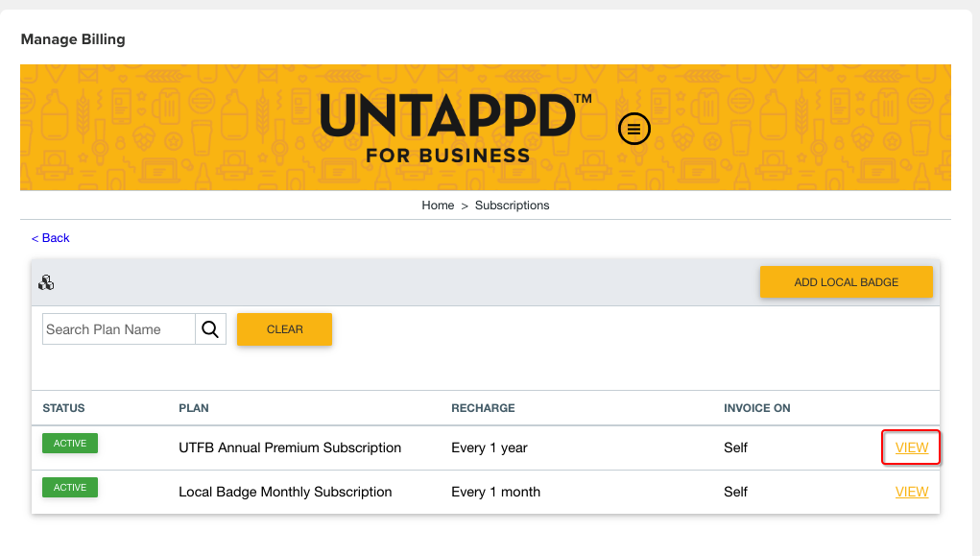Click the cubes icon in panel header
This screenshot has width=980, height=556.
click(46, 282)
